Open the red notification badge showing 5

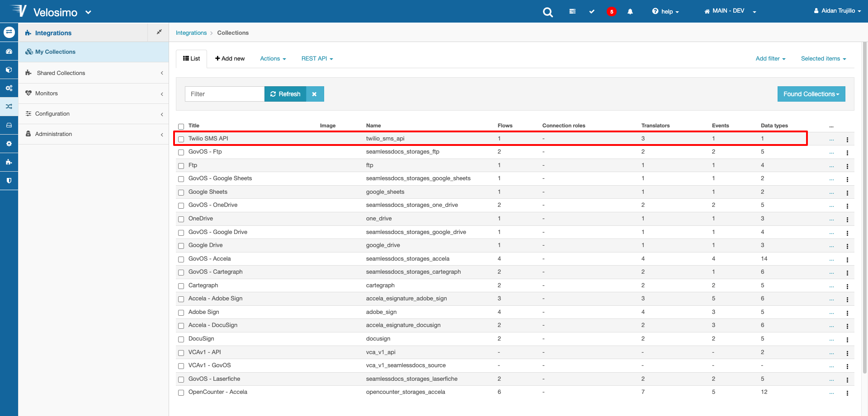tap(612, 12)
